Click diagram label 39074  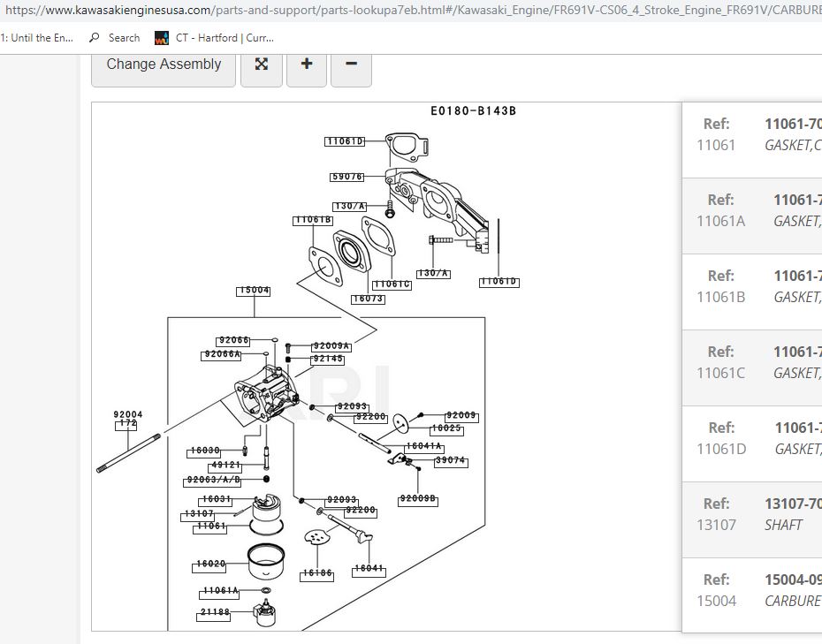451,461
